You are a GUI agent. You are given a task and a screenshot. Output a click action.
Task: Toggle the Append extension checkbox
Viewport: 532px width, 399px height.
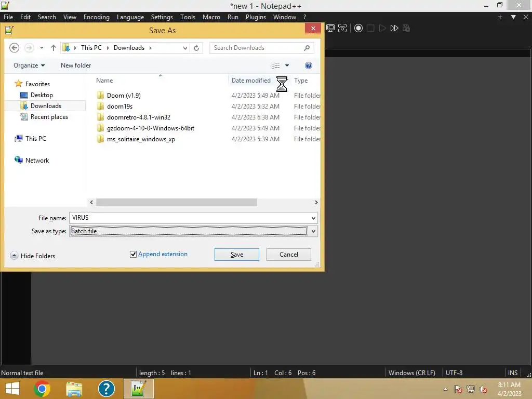tap(134, 255)
